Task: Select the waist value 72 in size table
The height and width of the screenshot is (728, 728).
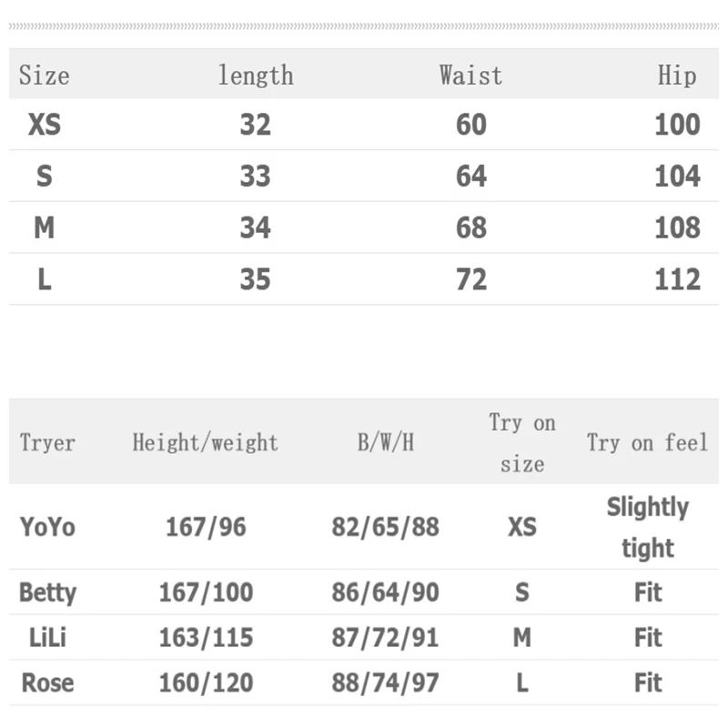Action: (470, 279)
